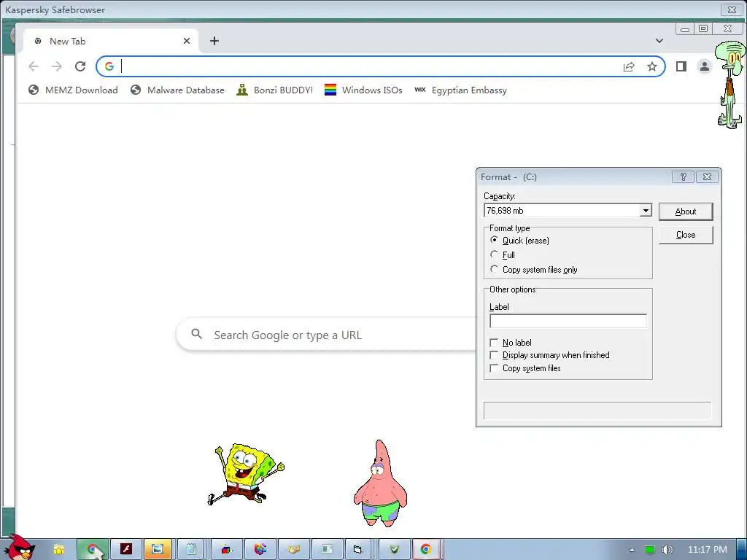747x560 pixels.
Task: Close the New Tab tab
Action: [x=187, y=41]
